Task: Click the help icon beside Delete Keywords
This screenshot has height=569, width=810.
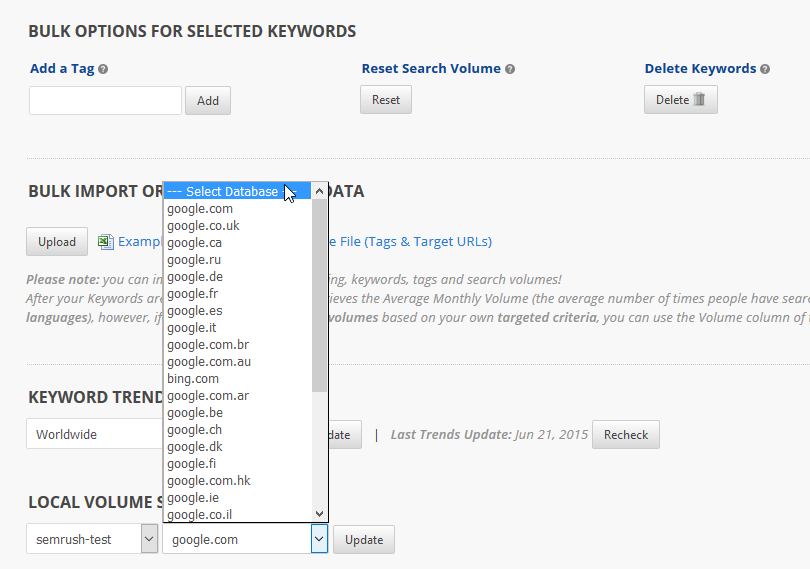Action: (765, 70)
